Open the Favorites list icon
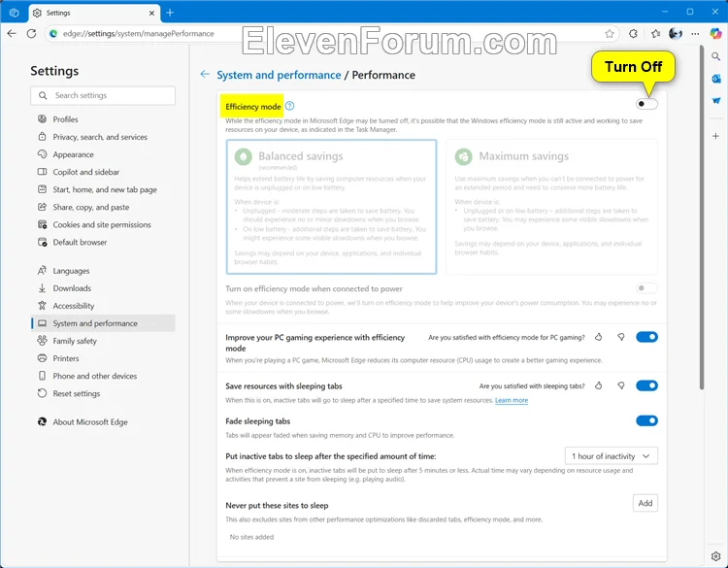Viewport: 728px width, 568px height. coord(655,33)
